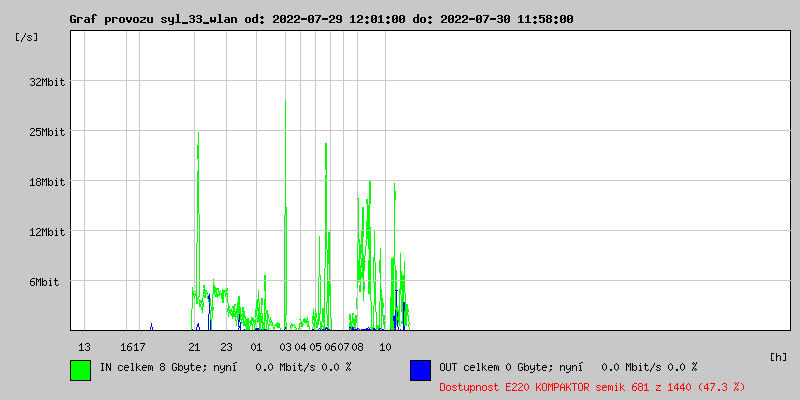Select the hour 21 x-axis label
This screenshot has width=800, height=400.
tap(194, 347)
